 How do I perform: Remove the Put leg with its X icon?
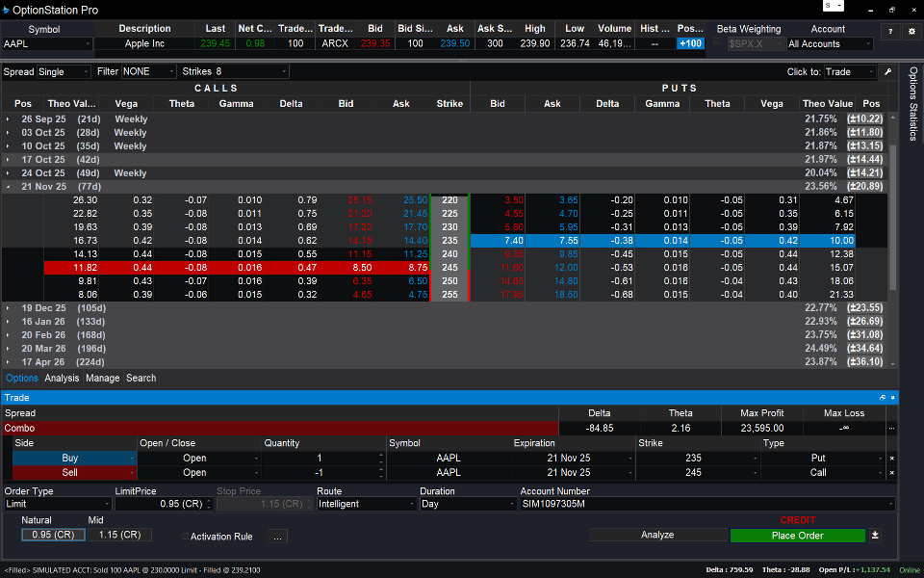point(891,459)
